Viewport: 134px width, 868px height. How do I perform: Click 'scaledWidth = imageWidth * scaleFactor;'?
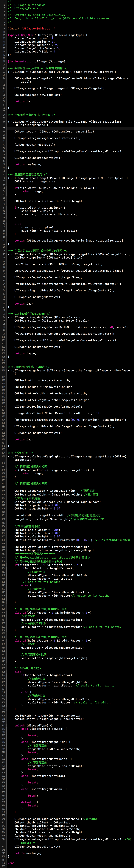(48, 715)
